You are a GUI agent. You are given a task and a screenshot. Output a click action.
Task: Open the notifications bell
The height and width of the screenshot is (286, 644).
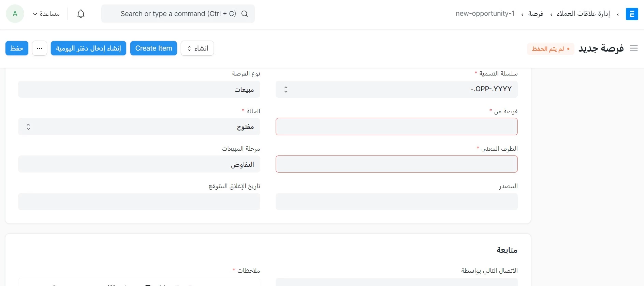coord(81,14)
